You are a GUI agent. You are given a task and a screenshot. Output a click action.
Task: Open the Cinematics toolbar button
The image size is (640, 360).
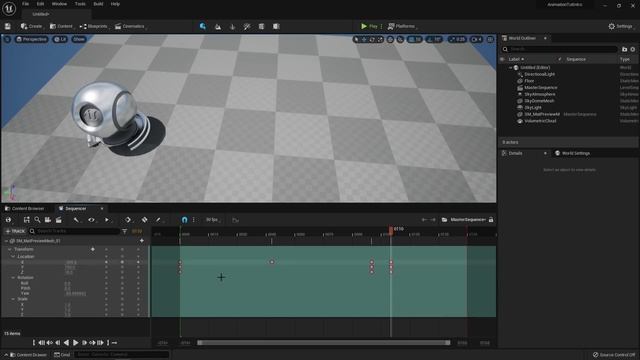tap(130, 26)
